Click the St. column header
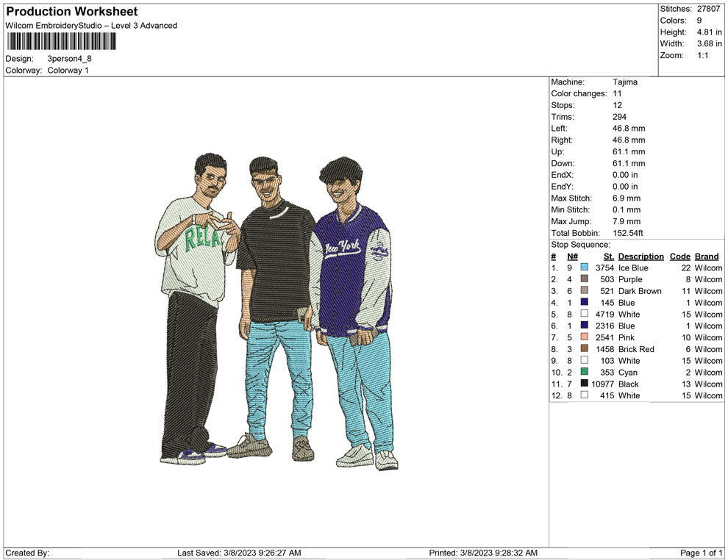This screenshot has width=728, height=560. [x=609, y=256]
